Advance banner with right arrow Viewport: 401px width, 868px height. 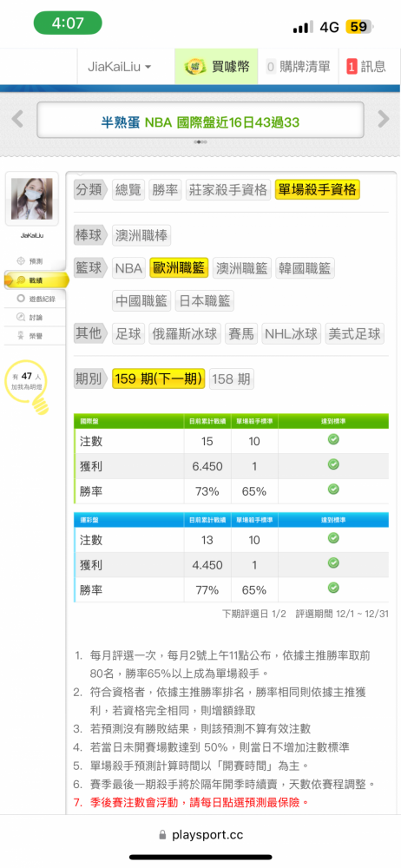384,119
